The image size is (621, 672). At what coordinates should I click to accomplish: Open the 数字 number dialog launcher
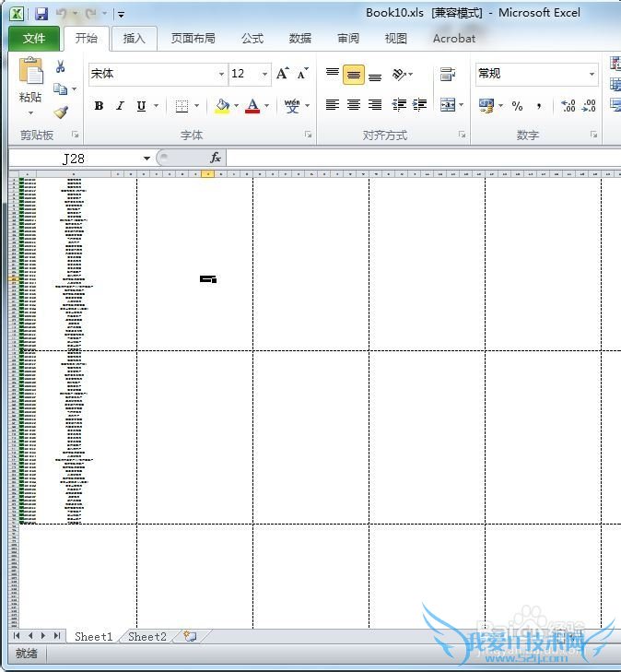coord(593,135)
